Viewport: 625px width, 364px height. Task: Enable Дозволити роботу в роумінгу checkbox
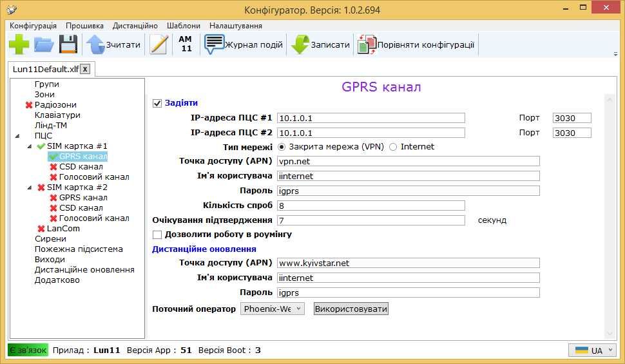[x=157, y=235]
